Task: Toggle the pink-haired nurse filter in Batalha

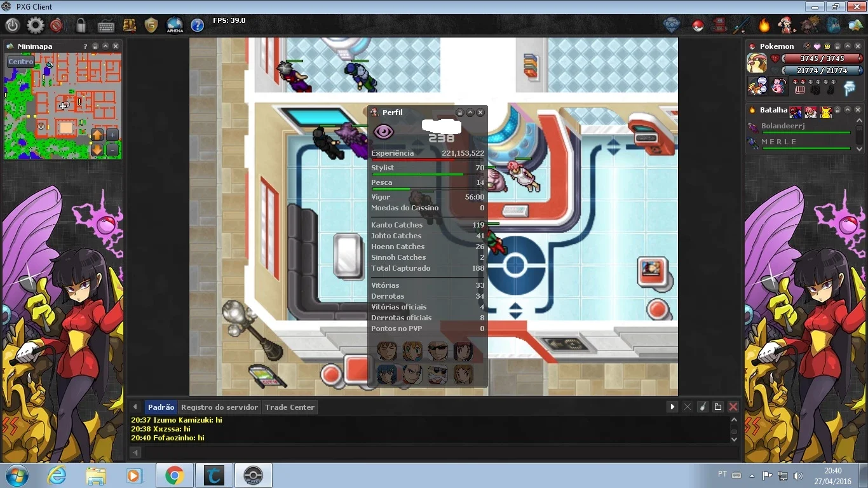Action: tap(811, 112)
